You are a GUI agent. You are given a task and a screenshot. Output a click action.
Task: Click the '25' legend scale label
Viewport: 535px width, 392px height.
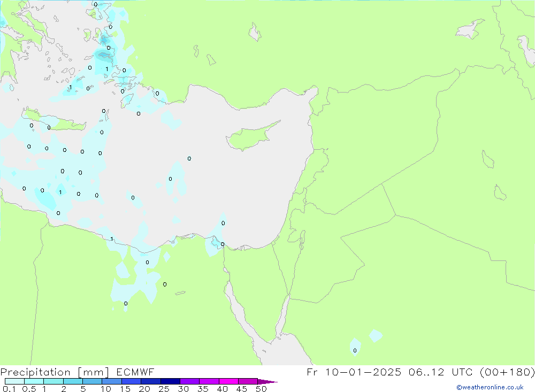[x=164, y=389]
